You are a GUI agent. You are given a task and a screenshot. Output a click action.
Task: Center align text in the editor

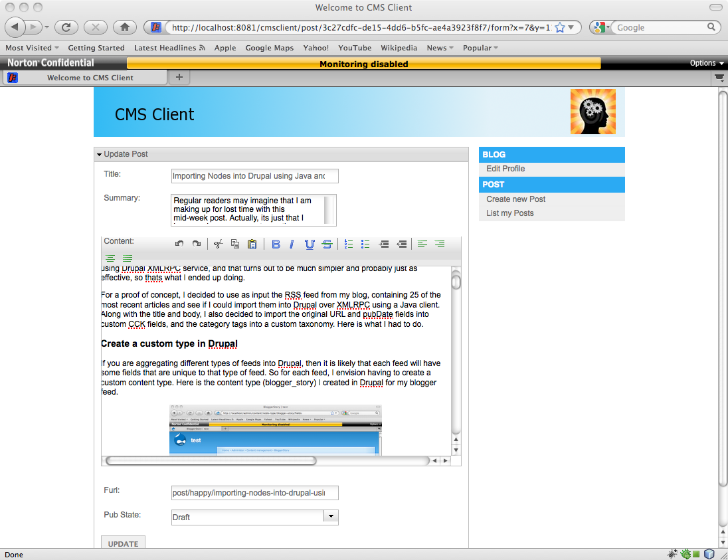pyautogui.click(x=110, y=258)
